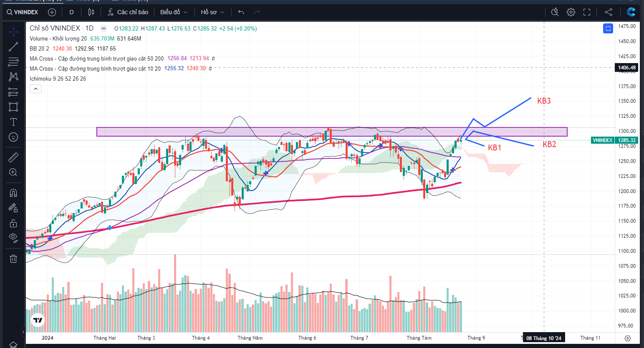Click the greyed redo arrow

point(257,12)
